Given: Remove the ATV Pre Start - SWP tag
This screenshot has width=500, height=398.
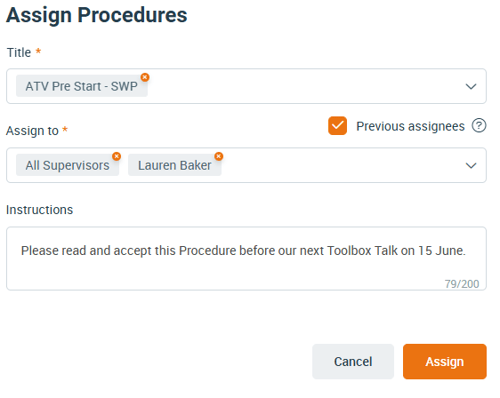Looking at the screenshot, I should pyautogui.click(x=145, y=77).
